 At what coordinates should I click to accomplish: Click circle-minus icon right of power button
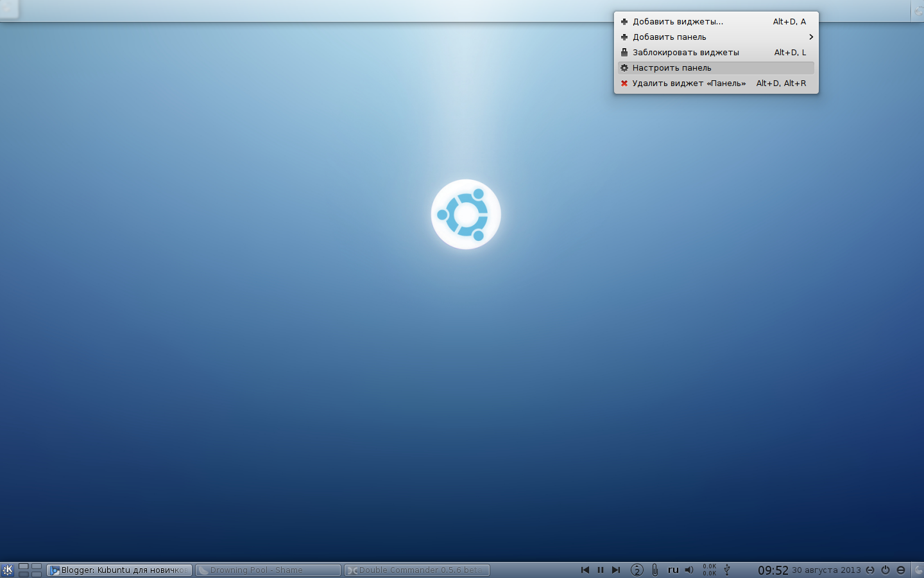coord(901,570)
